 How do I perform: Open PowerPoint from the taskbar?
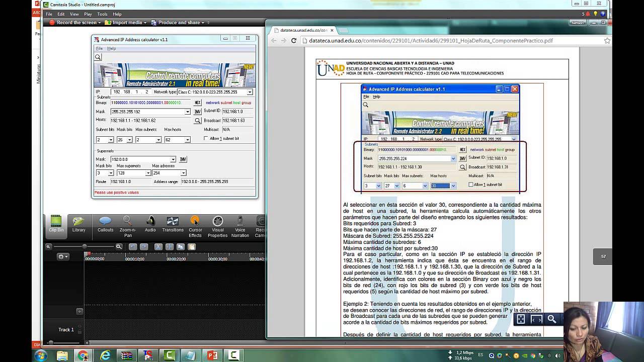(212, 355)
